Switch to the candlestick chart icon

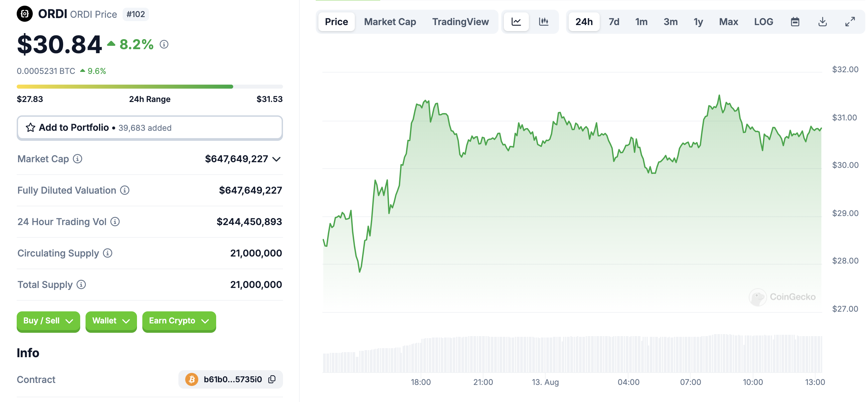point(544,22)
